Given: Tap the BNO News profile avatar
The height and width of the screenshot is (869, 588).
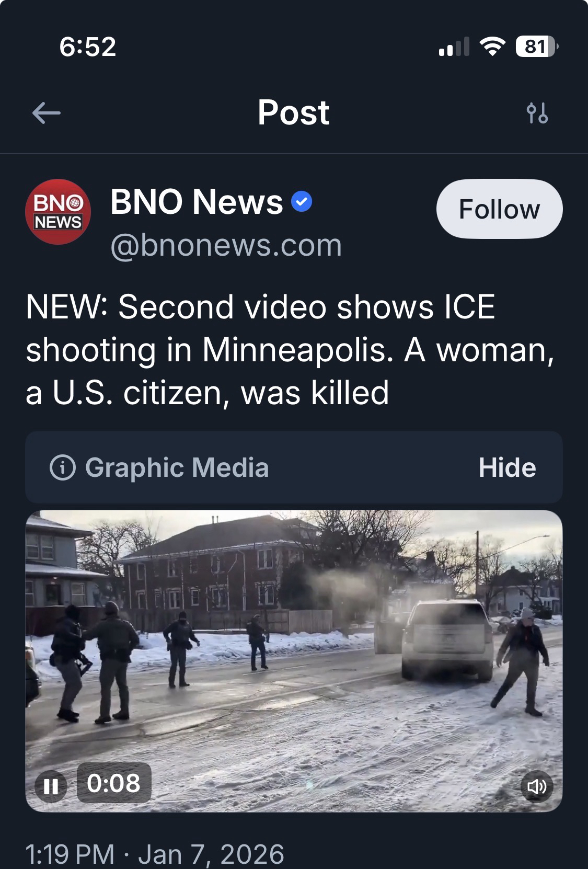Looking at the screenshot, I should click(x=58, y=212).
